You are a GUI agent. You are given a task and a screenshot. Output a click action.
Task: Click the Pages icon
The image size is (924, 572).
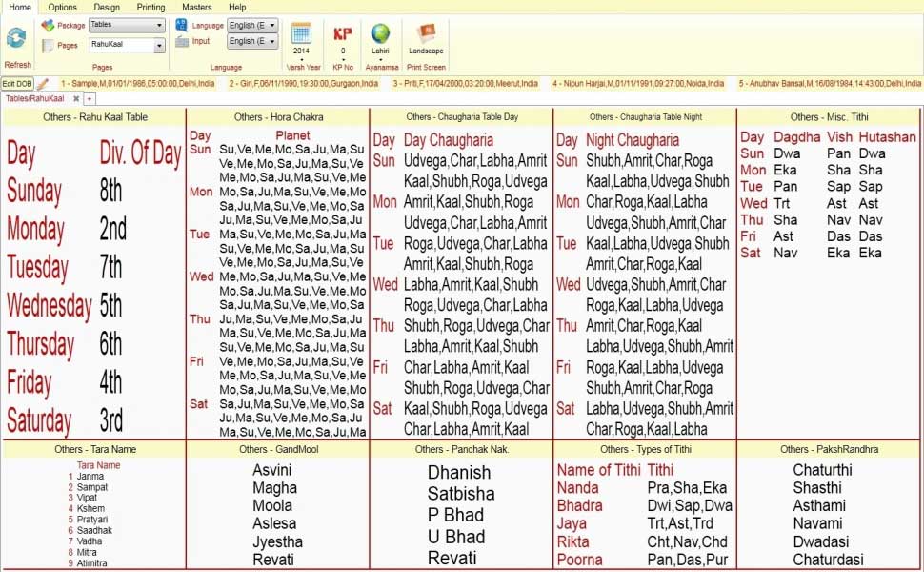[x=48, y=46]
